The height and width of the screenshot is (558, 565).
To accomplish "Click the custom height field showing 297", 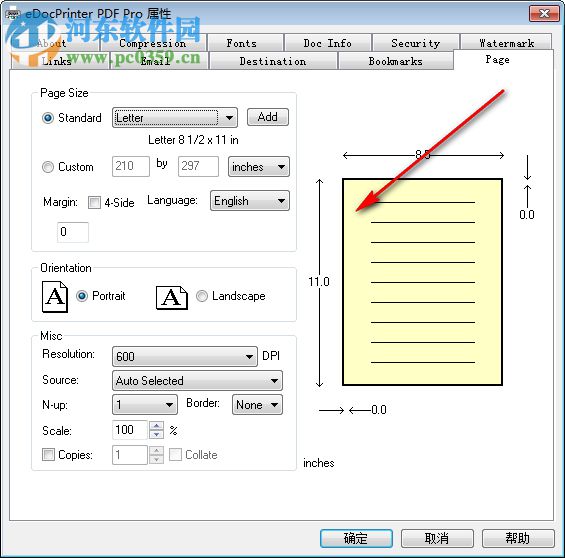I will [x=198, y=166].
